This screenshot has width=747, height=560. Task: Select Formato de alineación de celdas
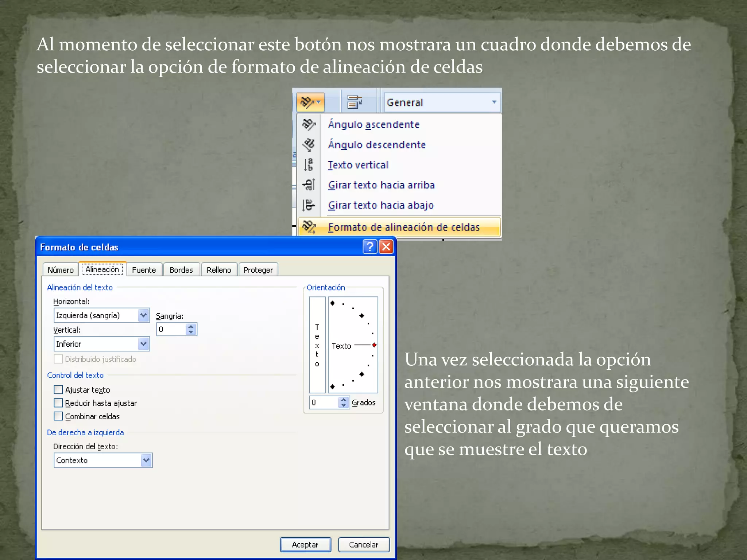click(x=403, y=227)
